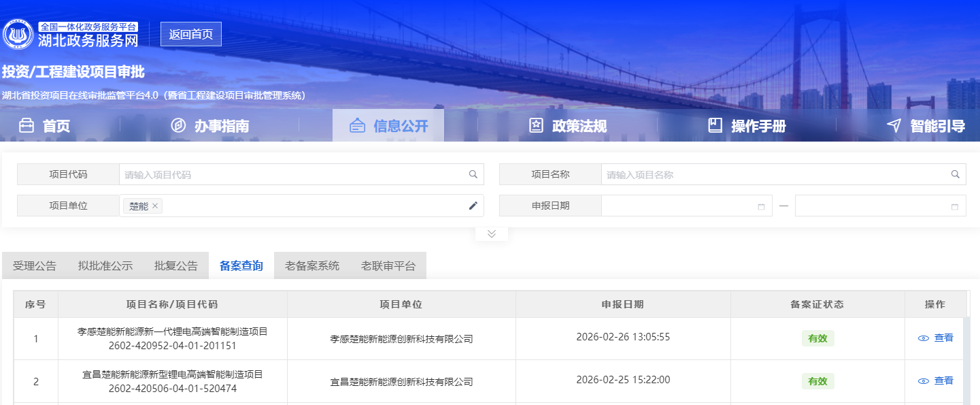Click into the 项目名称 input field
The height and width of the screenshot is (405, 980).
[x=775, y=174]
